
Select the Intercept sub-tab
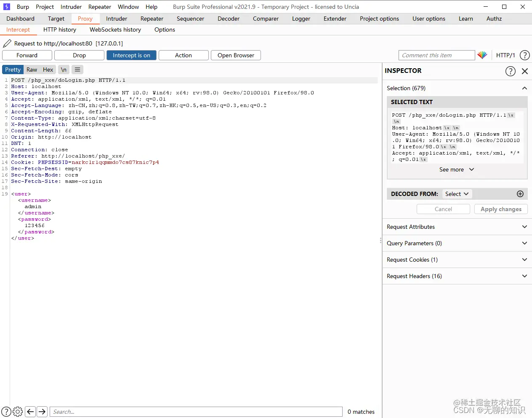point(18,29)
